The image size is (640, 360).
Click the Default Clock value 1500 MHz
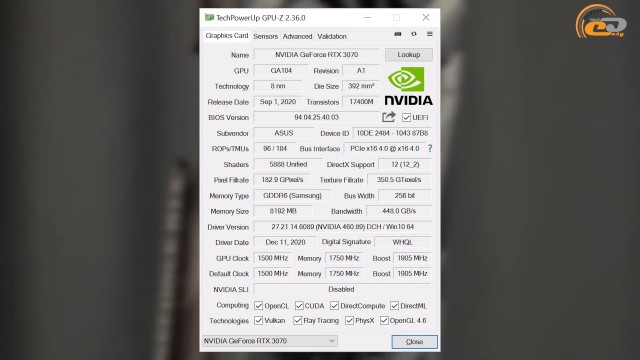point(273,273)
